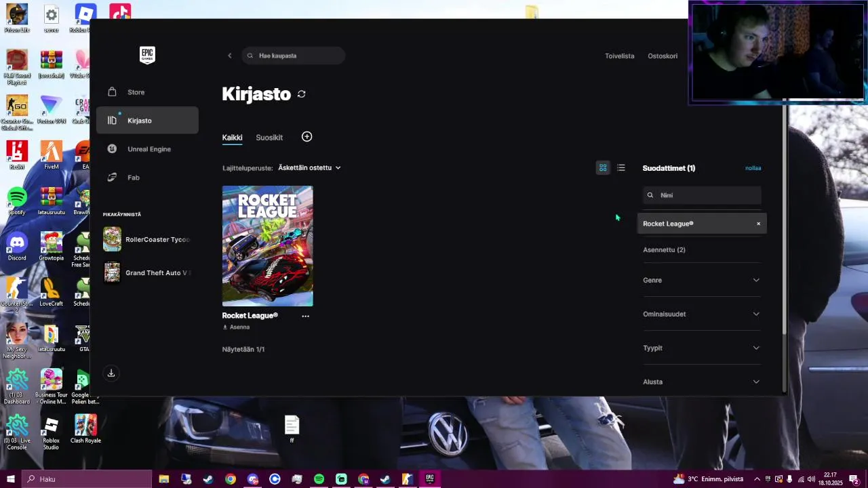Show hidden system tray icons
Image resolution: width=868 pixels, height=488 pixels.
coord(757,479)
